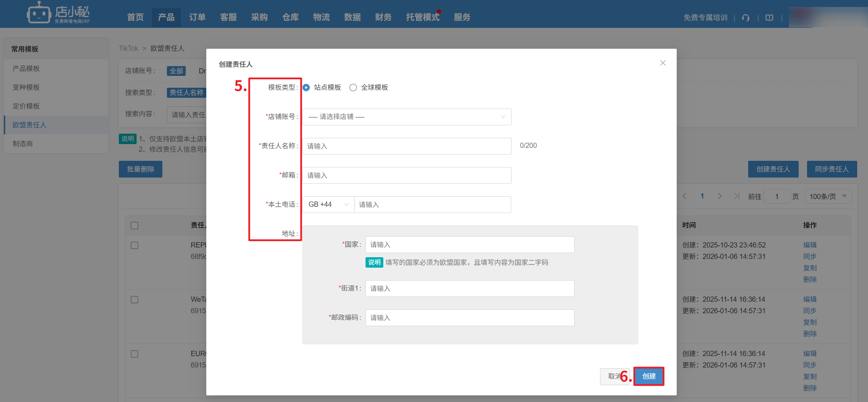The image size is (868, 402).
Task: Select the 站点模板 radio button
Action: coord(306,88)
